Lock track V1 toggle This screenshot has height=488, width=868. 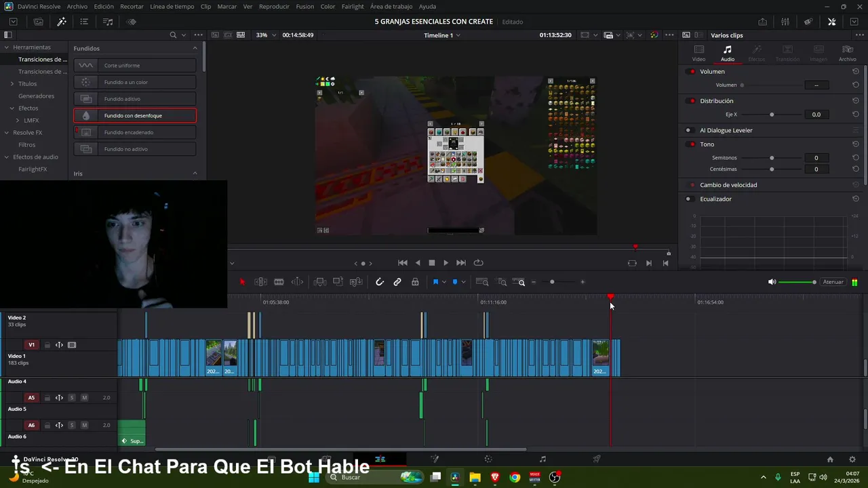tap(47, 345)
